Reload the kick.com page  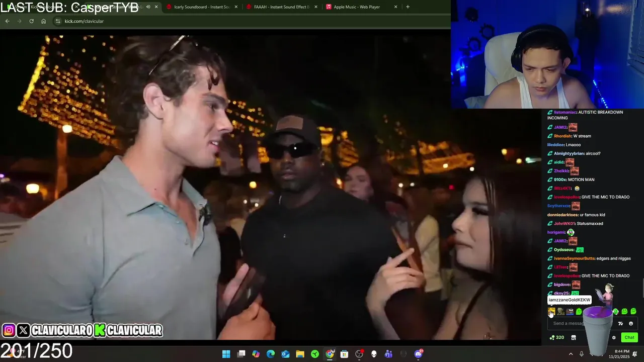point(31,21)
